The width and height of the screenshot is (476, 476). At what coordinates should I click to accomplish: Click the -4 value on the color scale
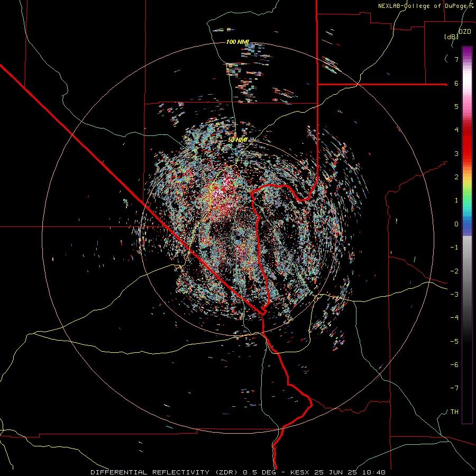pyautogui.click(x=454, y=318)
